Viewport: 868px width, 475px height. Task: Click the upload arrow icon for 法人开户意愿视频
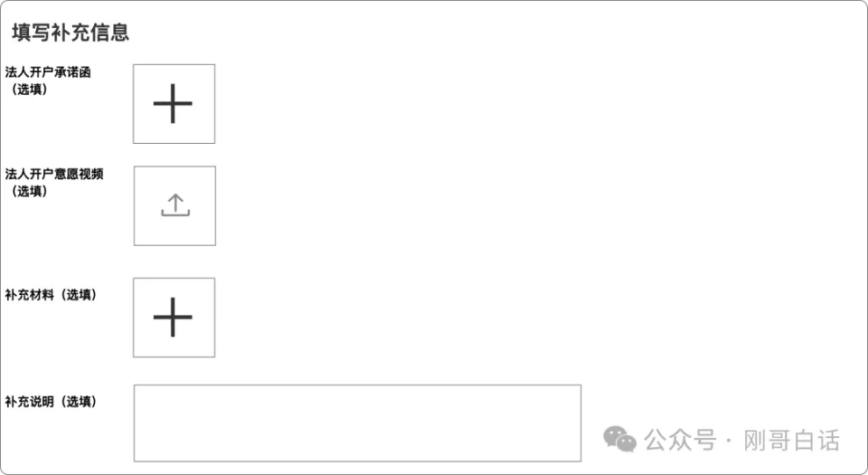pyautogui.click(x=175, y=204)
